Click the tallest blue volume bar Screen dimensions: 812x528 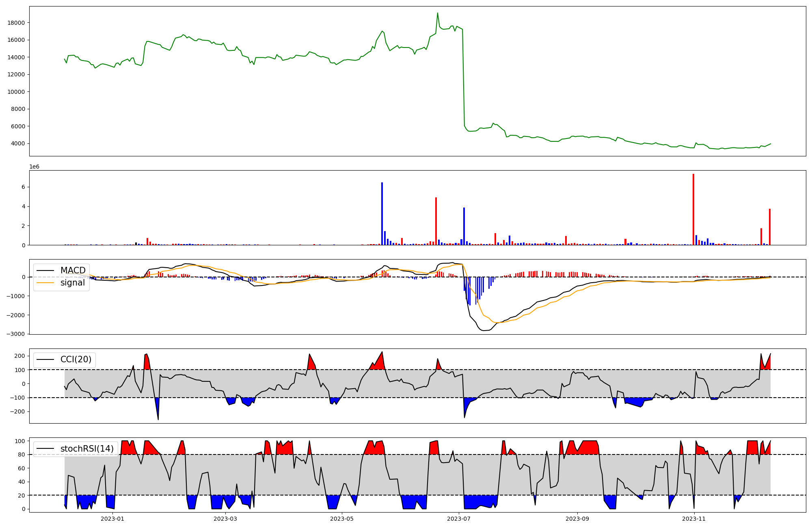[382, 214]
